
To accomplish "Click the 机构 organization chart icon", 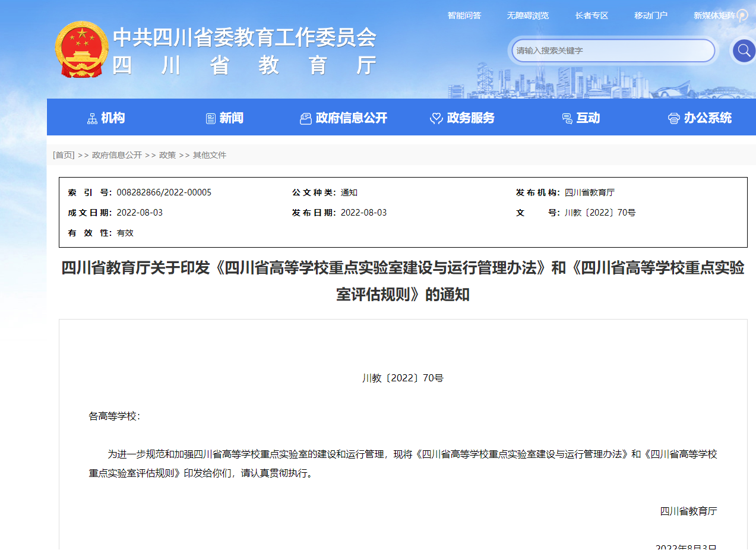I will click(x=92, y=118).
